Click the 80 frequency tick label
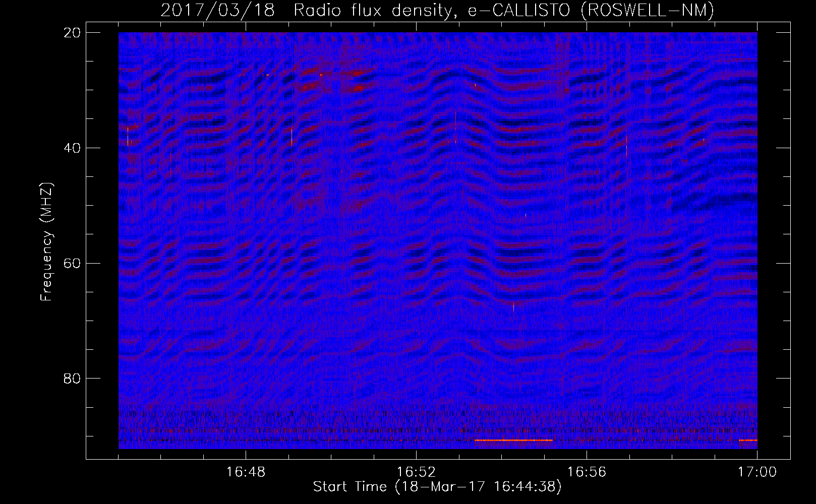The width and height of the screenshot is (816, 504). click(x=72, y=379)
